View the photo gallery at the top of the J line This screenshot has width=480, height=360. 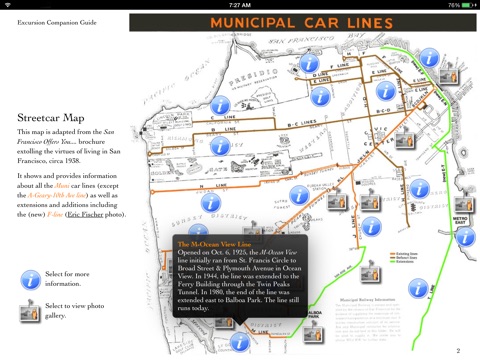tap(370, 200)
